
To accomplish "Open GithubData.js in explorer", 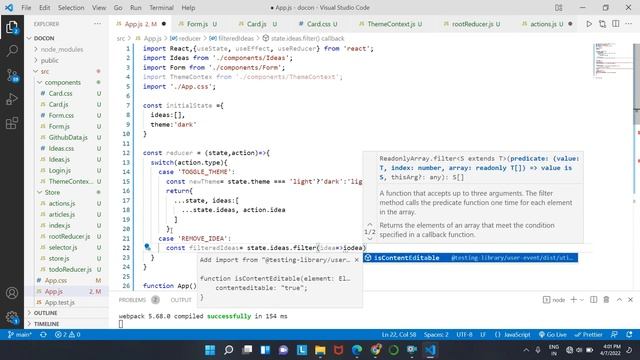I will tap(68, 138).
